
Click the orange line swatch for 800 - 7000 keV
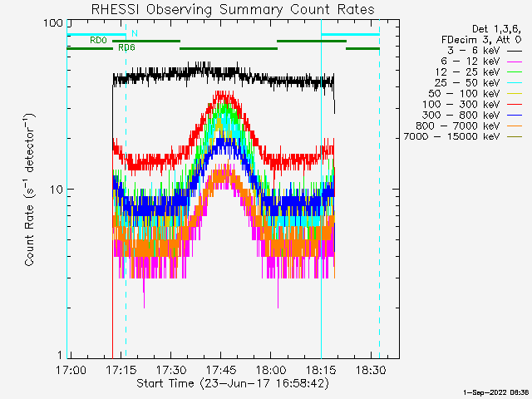pos(515,126)
